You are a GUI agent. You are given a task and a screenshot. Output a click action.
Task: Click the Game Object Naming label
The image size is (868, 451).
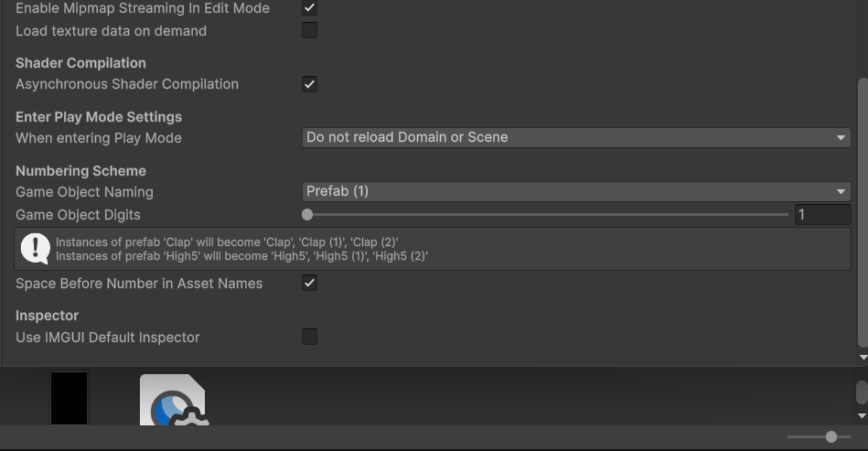tap(85, 192)
